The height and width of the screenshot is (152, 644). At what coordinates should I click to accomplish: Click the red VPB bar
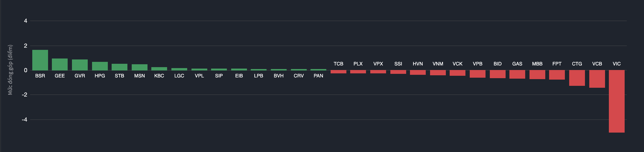pos(477,74)
